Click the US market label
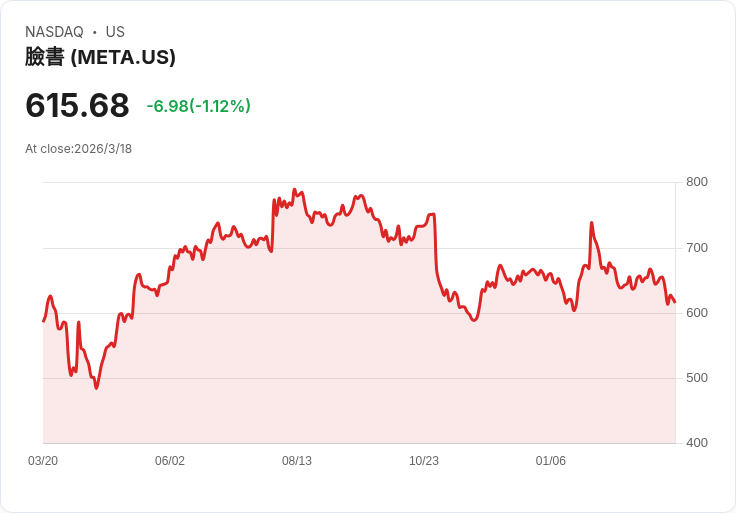 [115, 32]
